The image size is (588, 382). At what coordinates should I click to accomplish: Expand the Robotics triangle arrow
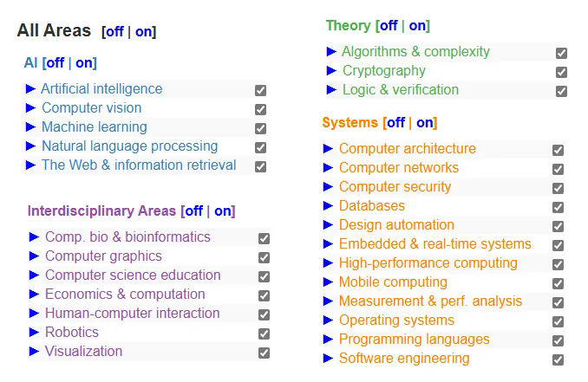(x=34, y=332)
